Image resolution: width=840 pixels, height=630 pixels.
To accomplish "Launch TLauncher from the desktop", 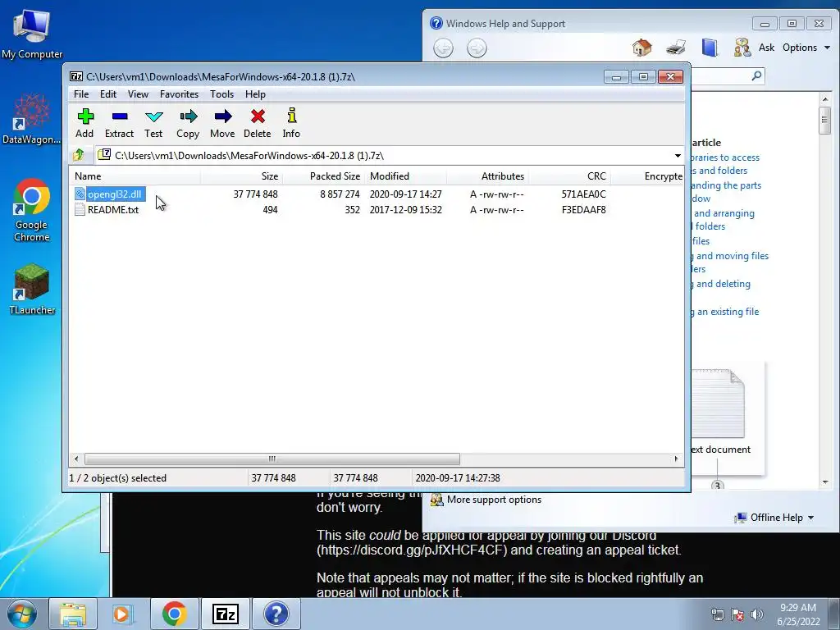I will click(x=32, y=290).
